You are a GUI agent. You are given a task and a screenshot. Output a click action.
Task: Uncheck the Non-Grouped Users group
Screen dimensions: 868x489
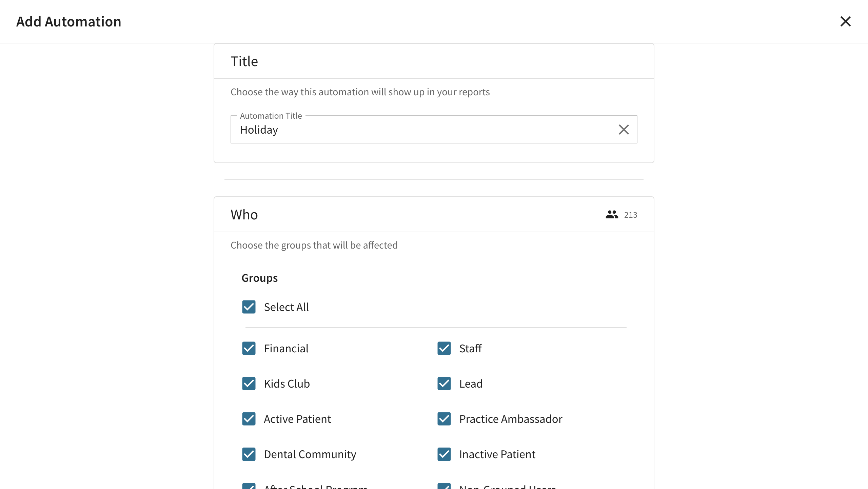(444, 486)
